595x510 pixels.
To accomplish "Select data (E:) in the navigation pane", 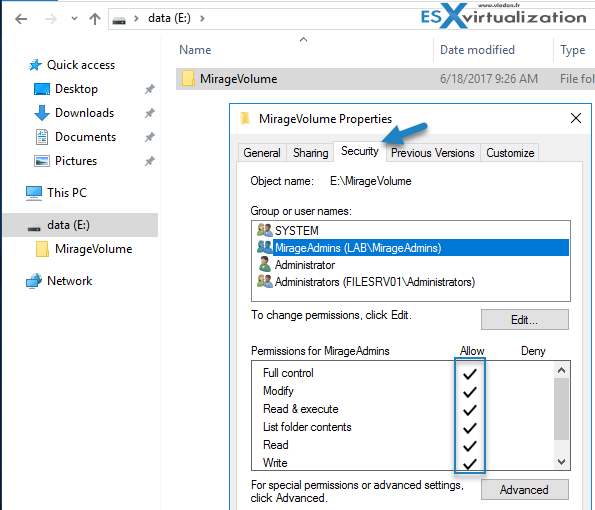I will [x=80, y=225].
